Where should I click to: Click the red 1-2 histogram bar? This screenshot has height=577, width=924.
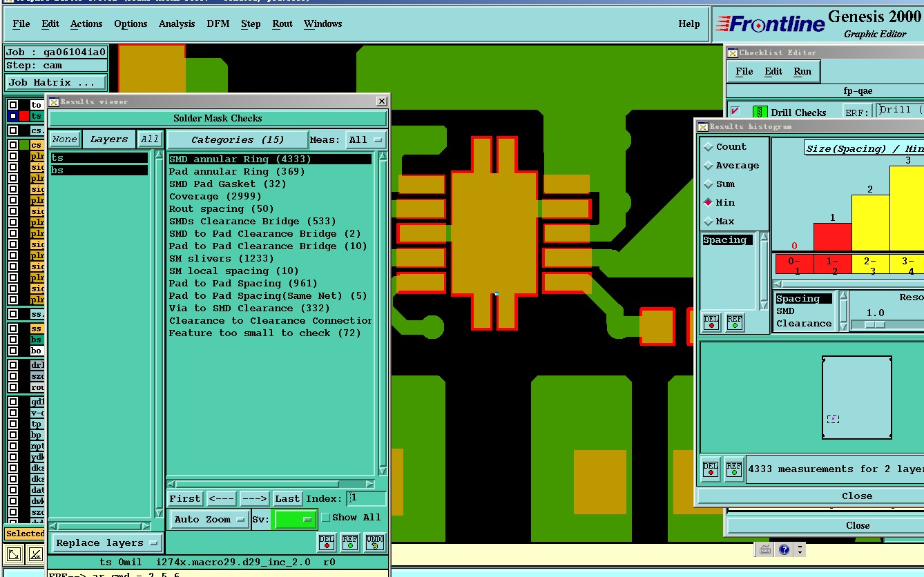(833, 237)
